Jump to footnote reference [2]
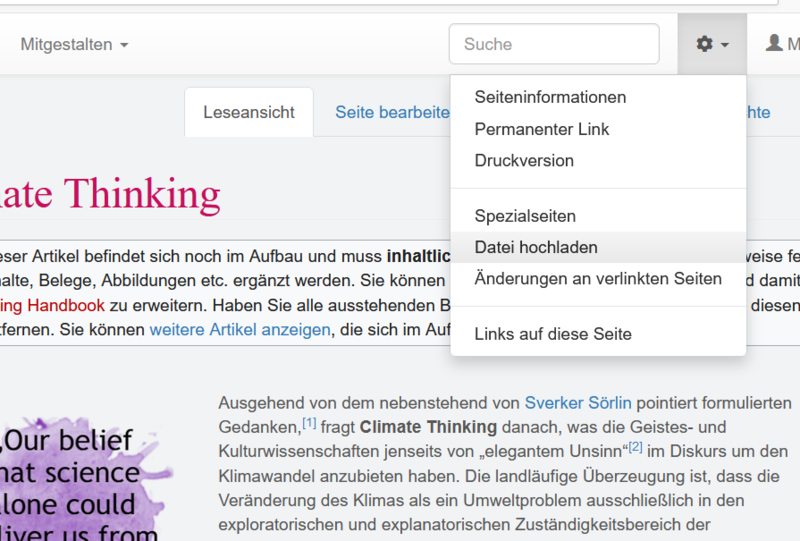The image size is (800, 541). 635,447
